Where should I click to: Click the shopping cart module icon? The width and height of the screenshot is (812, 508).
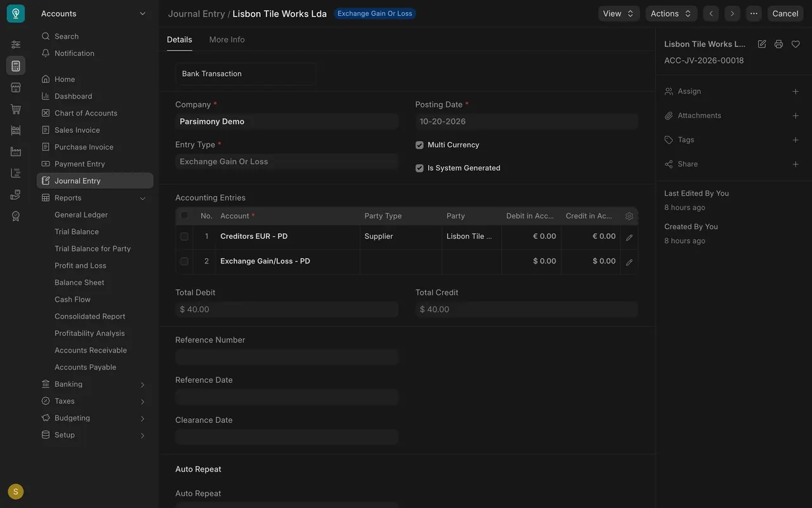[16, 109]
